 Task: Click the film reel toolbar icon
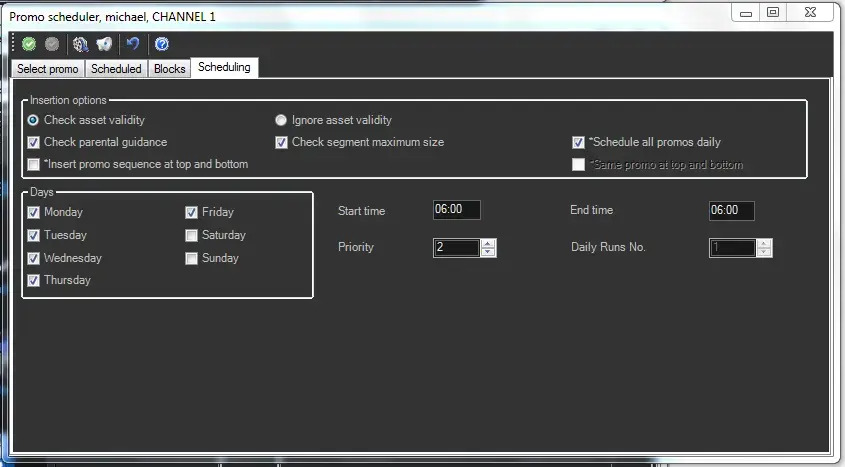click(x=81, y=44)
